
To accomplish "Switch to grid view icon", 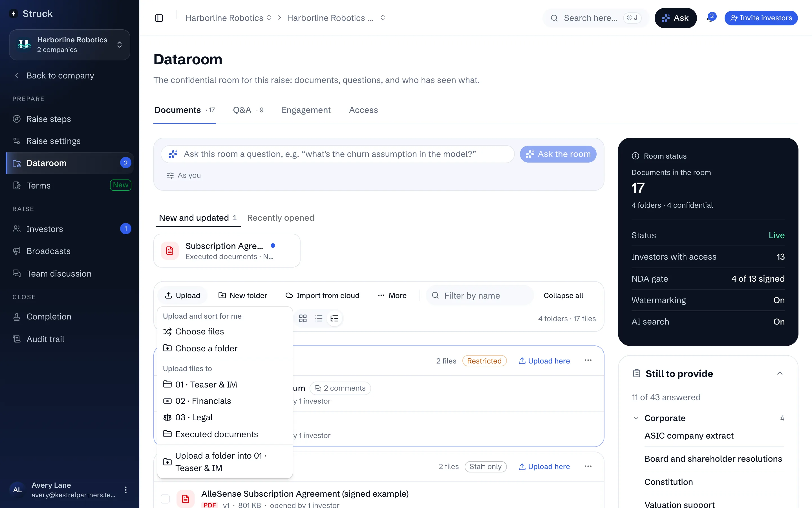I will pyautogui.click(x=303, y=318).
